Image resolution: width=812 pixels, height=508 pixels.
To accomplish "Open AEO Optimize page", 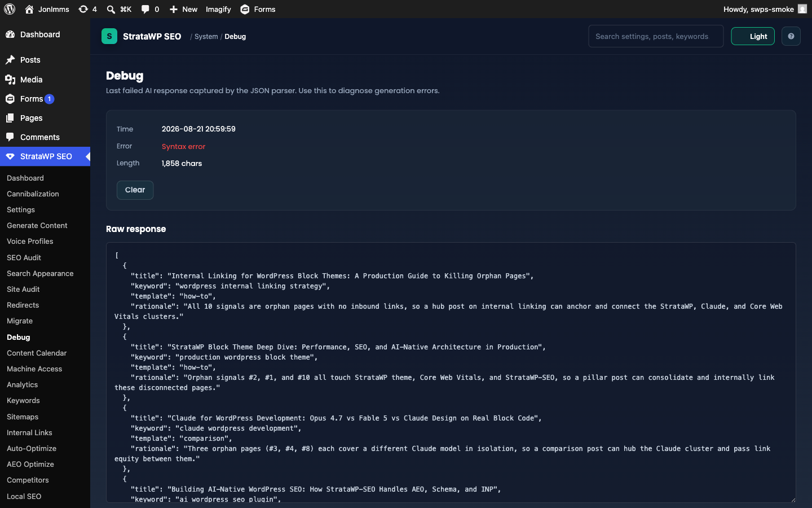I will [x=30, y=464].
